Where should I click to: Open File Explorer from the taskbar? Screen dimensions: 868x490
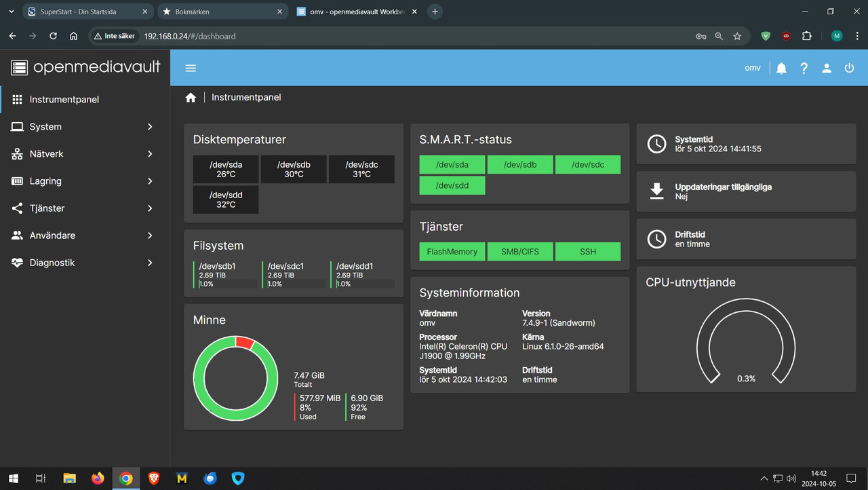(x=69, y=478)
